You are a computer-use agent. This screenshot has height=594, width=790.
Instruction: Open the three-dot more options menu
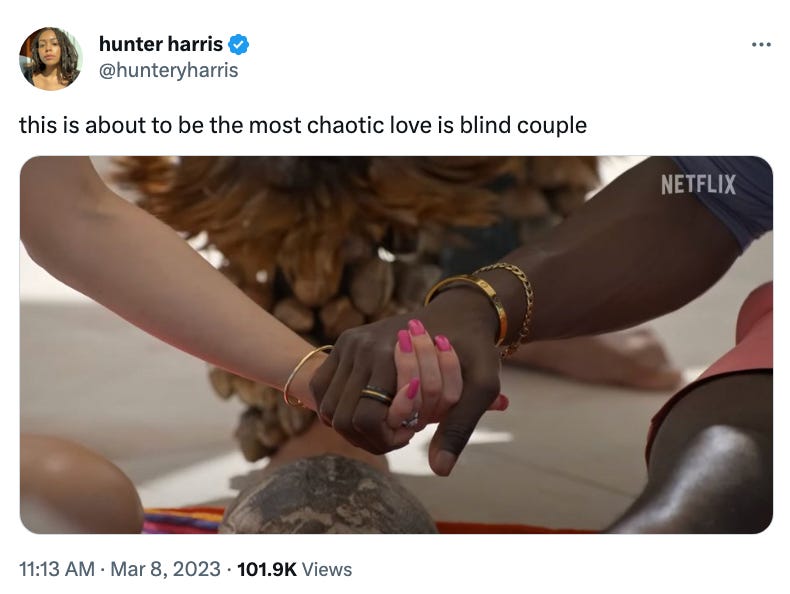click(761, 45)
